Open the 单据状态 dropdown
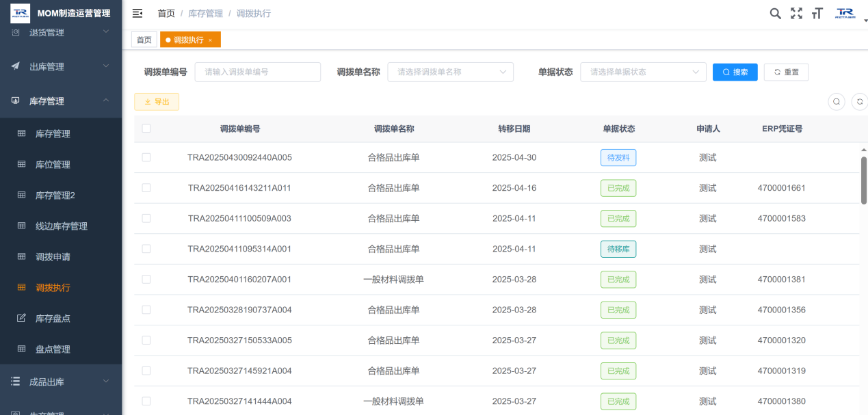The height and width of the screenshot is (415, 868). click(x=643, y=72)
